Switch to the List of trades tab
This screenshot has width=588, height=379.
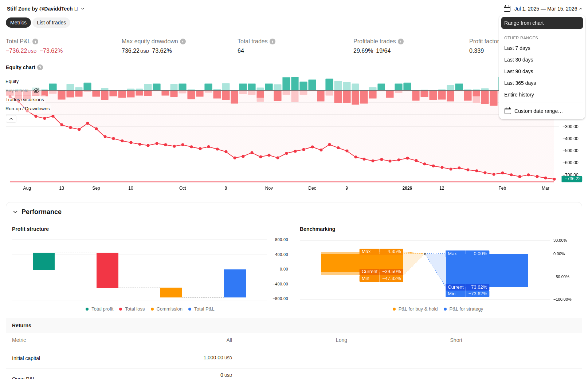coord(51,23)
